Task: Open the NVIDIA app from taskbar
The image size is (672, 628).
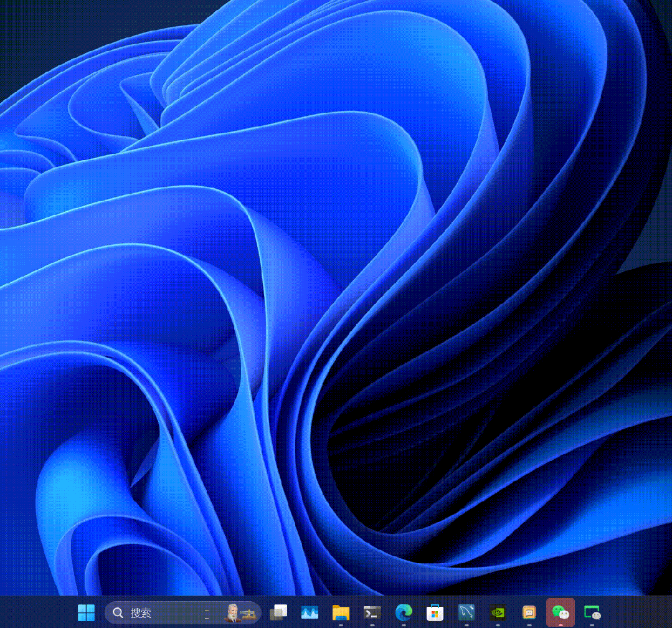Action: point(498,612)
